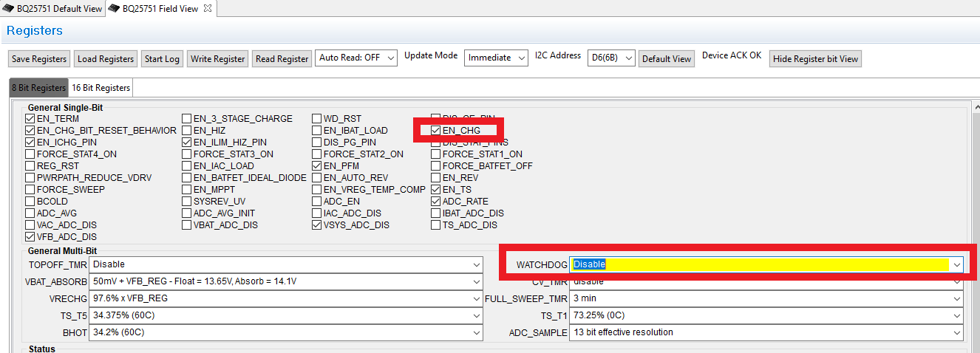This screenshot has width=980, height=353.
Task: Toggle the EN_BATFET_IDEAL_DIODE checkbox
Action: pyautogui.click(x=187, y=178)
